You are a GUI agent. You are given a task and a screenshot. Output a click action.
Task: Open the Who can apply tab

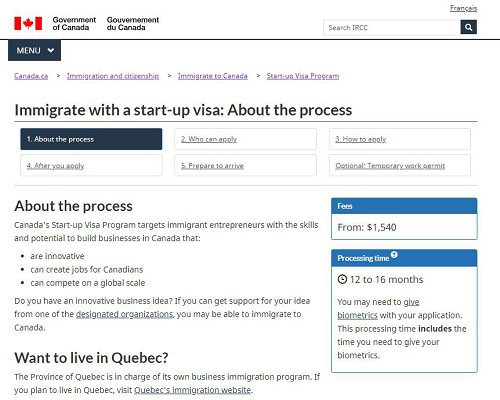[x=245, y=139]
